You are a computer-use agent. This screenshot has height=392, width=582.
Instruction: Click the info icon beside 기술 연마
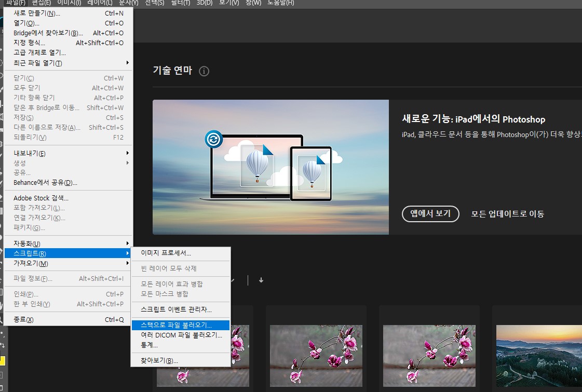[x=204, y=71]
